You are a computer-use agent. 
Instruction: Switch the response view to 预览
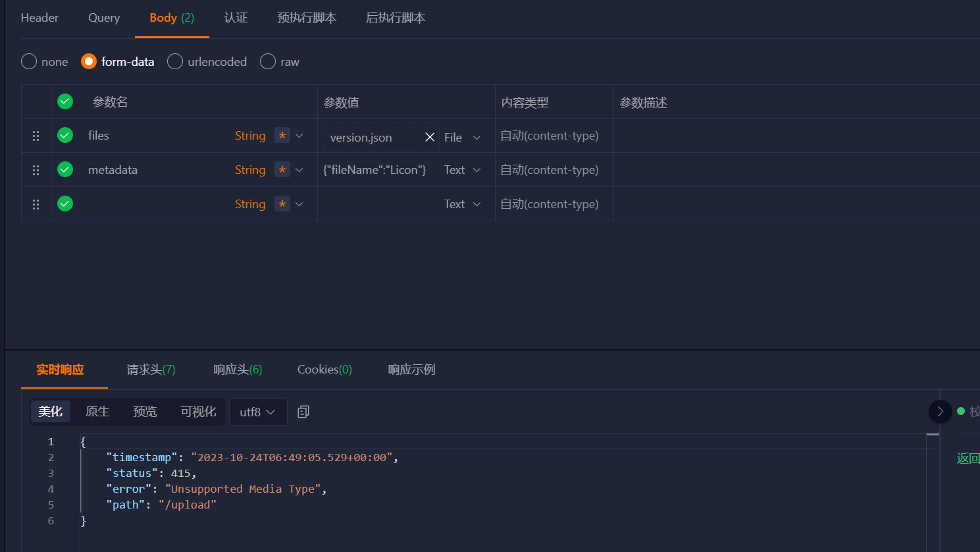pyautogui.click(x=145, y=412)
